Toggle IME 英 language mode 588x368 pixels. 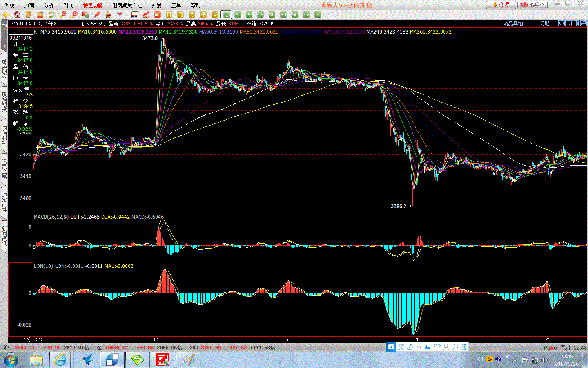[401, 347]
